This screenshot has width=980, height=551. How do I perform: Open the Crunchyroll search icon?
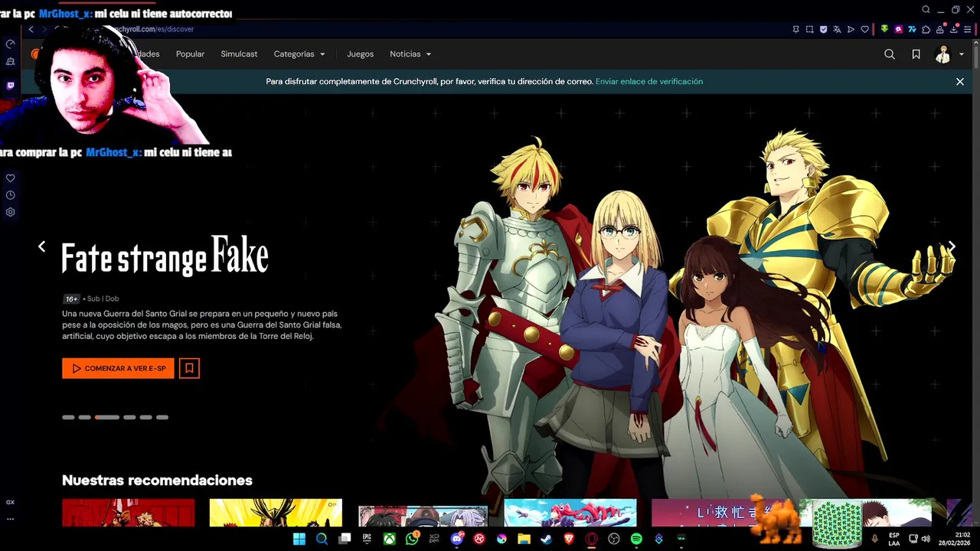(890, 54)
